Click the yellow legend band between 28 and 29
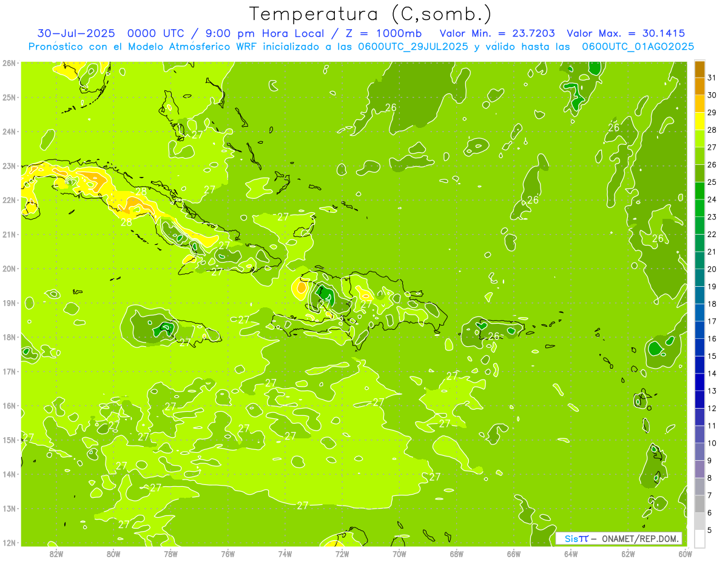Screen dimensions: 728x562 click(699, 121)
